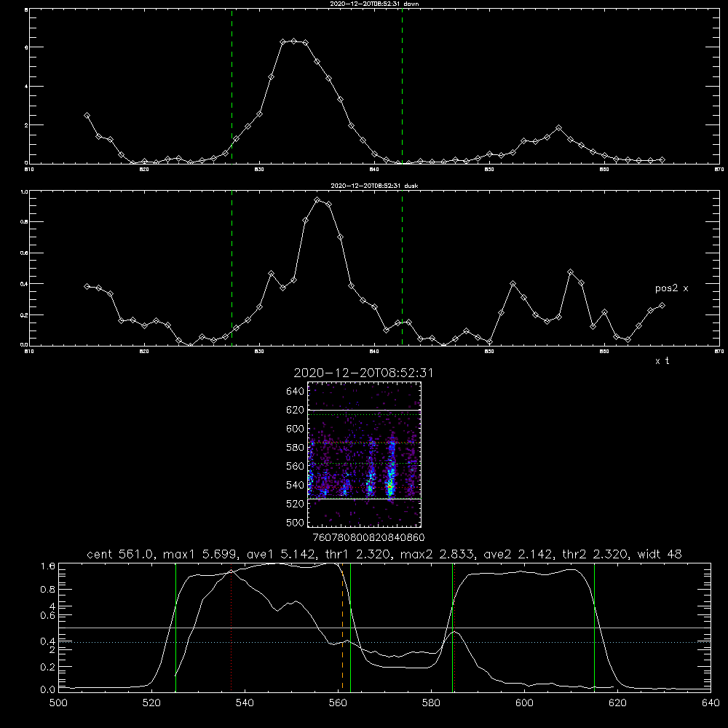Image resolution: width=728 pixels, height=728 pixels.
Task: Click the green vertical line at 525
Action: pyautogui.click(x=175, y=627)
